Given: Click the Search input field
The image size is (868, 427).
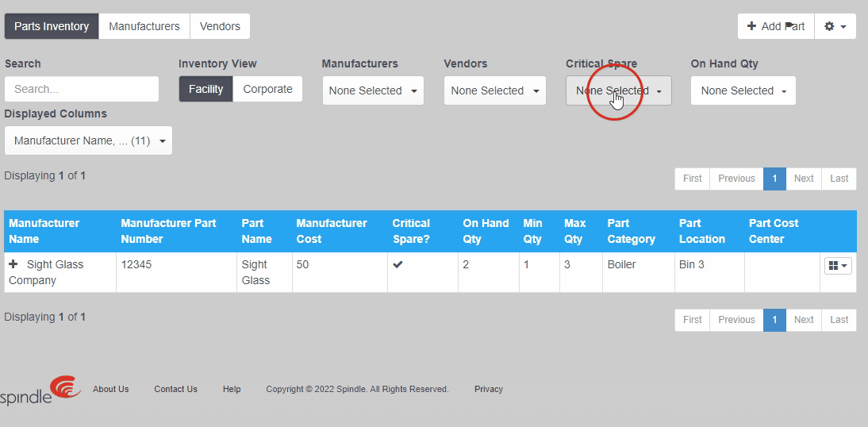Looking at the screenshot, I should [82, 89].
